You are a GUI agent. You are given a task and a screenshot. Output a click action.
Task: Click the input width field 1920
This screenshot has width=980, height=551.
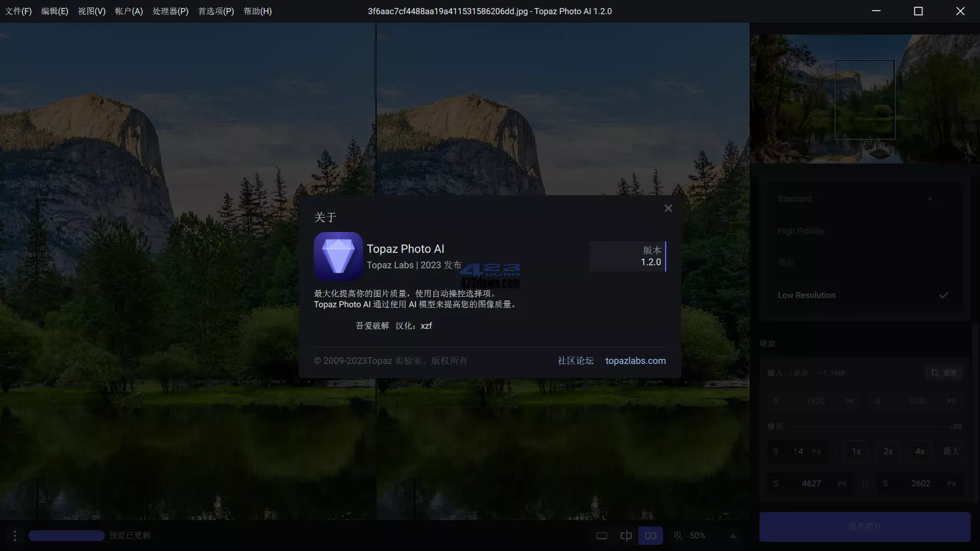point(815,401)
